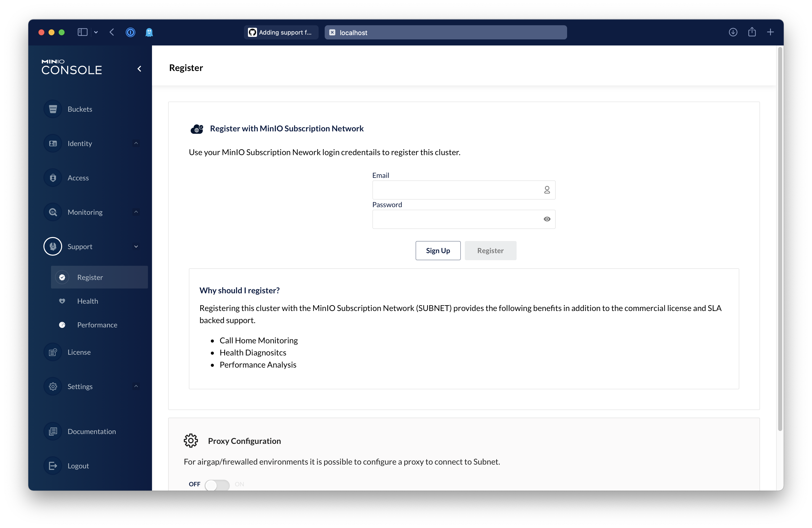Open the Buckets menu item
This screenshot has width=812, height=528.
tap(90, 109)
